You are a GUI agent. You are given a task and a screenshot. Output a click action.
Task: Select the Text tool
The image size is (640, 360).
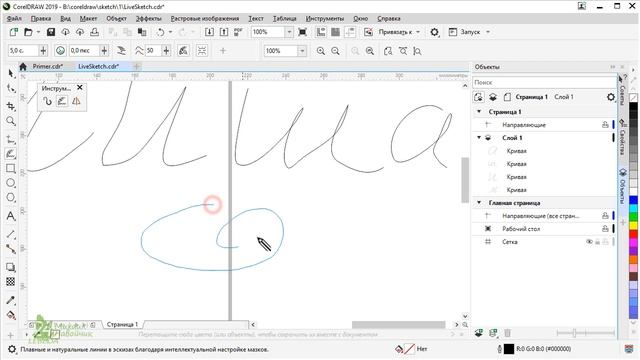click(11, 216)
